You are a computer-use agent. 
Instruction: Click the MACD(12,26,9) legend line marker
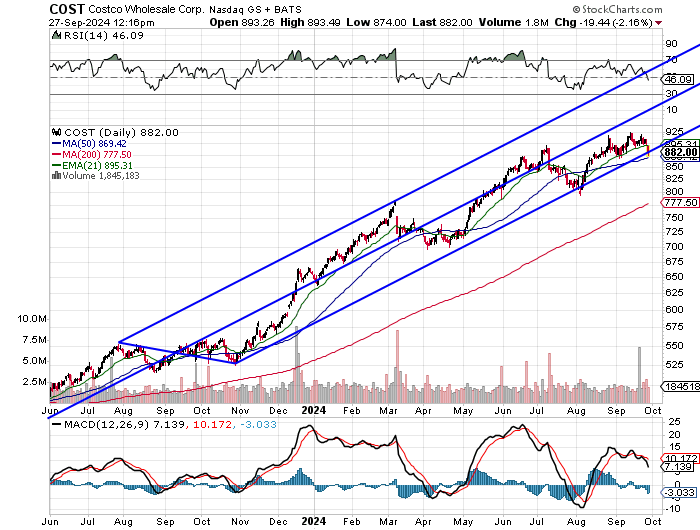(x=57, y=425)
